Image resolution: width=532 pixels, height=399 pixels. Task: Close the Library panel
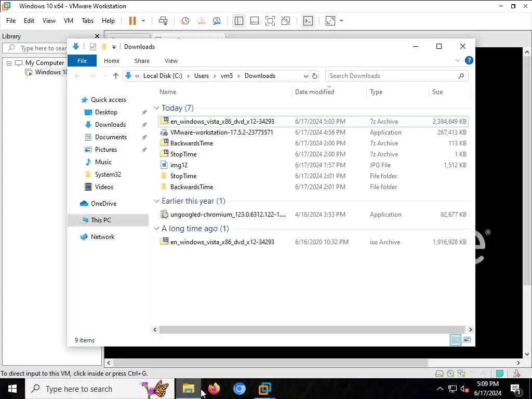pyautogui.click(x=97, y=36)
